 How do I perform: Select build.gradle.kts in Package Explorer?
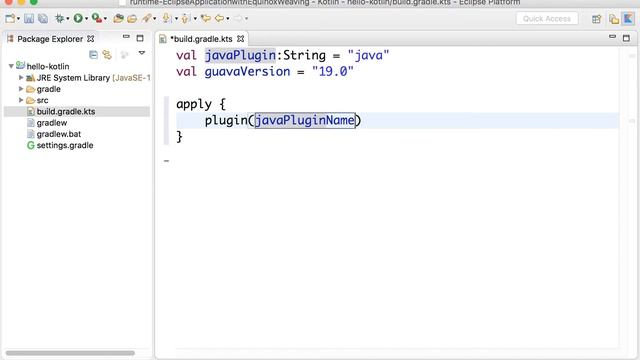coord(66,111)
